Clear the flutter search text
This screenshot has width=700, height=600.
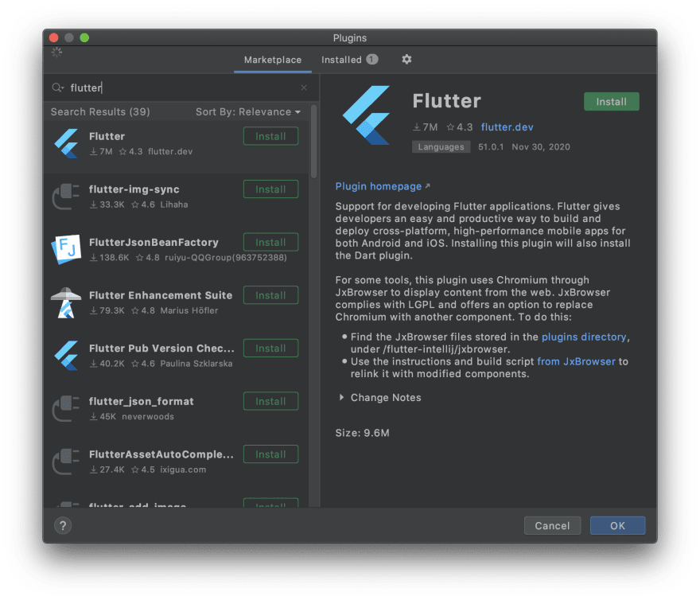304,88
